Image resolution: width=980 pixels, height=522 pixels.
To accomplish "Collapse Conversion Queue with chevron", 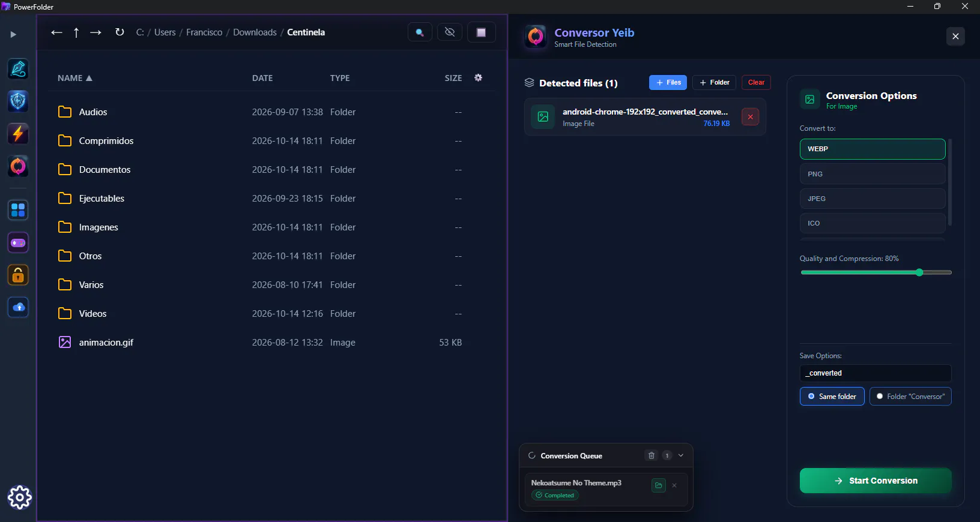I will [x=681, y=455].
